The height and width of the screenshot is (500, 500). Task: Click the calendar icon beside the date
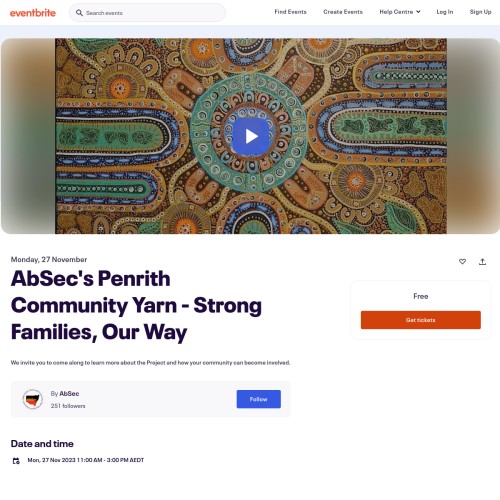click(16, 461)
